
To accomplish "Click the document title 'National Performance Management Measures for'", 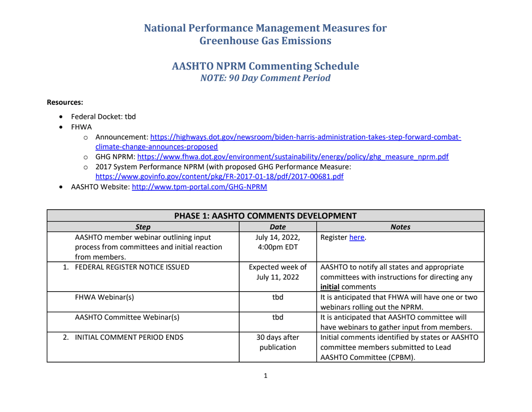I will click(x=265, y=28).
